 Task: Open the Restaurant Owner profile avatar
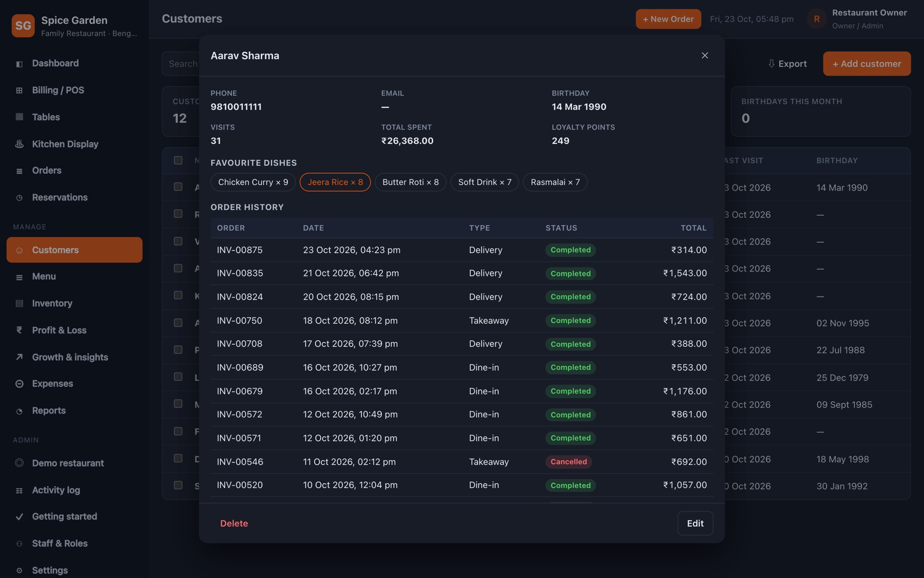(816, 19)
